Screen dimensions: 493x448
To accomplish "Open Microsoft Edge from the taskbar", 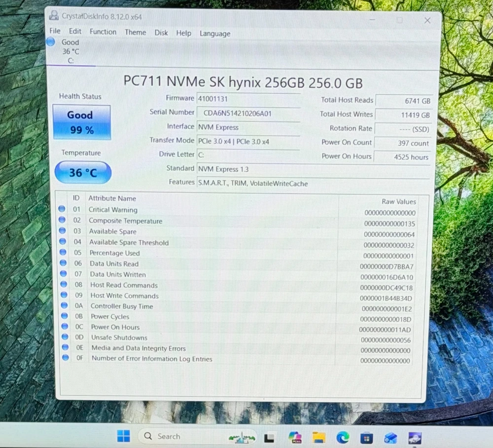I will [343, 437].
